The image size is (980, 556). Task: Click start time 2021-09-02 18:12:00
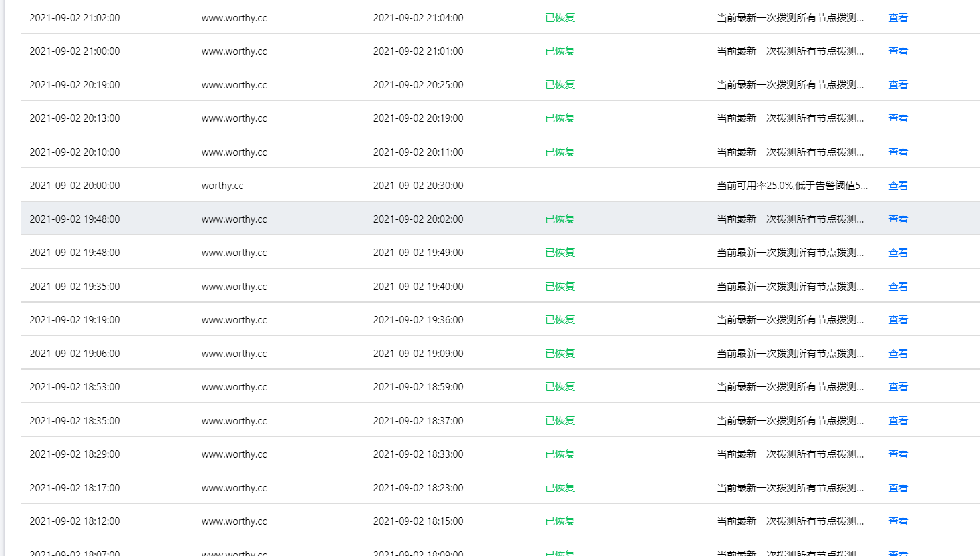tap(75, 521)
